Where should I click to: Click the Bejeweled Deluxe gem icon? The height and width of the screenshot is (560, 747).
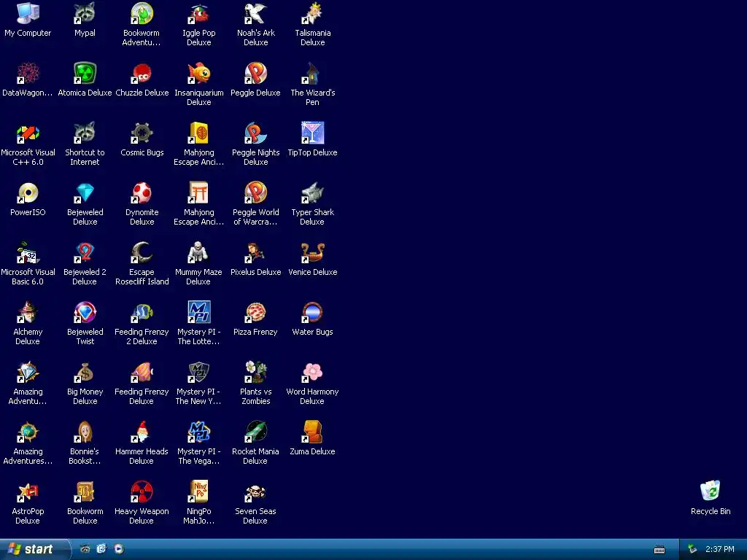click(85, 192)
